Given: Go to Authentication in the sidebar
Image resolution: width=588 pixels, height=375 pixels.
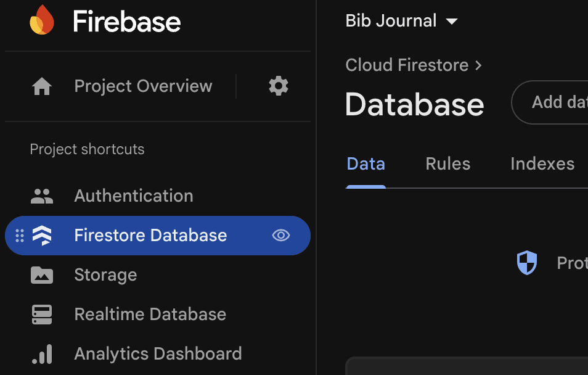Looking at the screenshot, I should click(134, 196).
